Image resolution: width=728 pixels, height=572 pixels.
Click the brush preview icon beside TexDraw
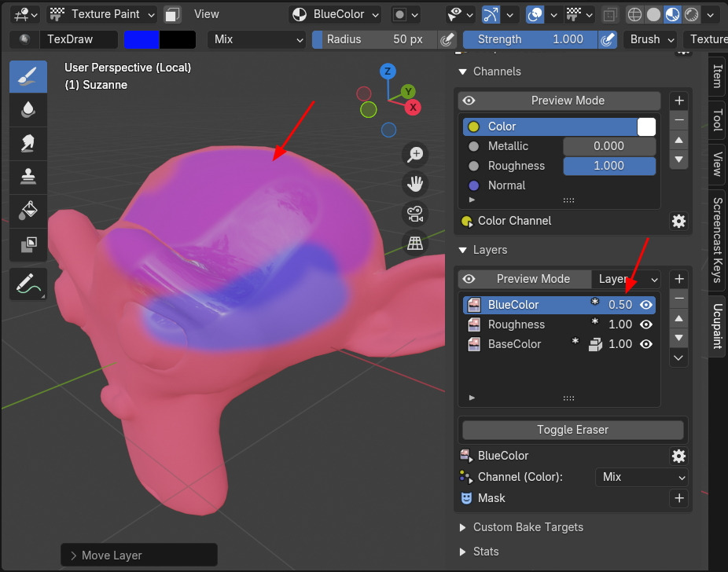tap(24, 39)
